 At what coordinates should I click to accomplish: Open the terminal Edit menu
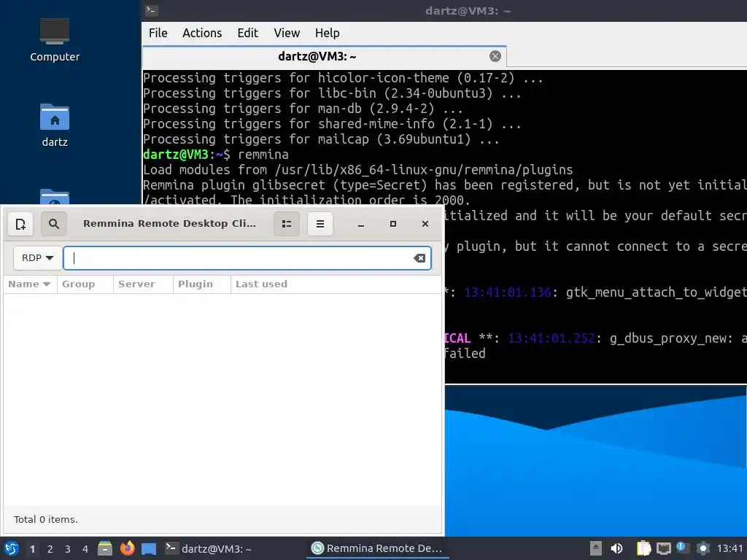coord(248,33)
